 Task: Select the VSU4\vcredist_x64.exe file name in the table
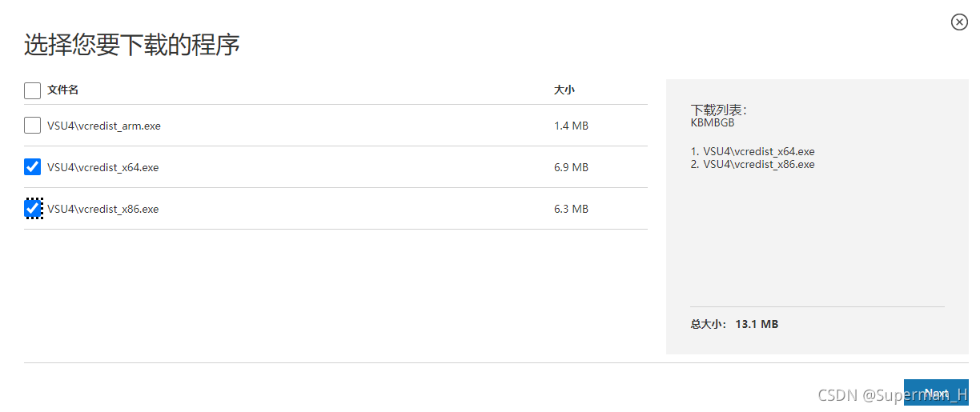103,167
